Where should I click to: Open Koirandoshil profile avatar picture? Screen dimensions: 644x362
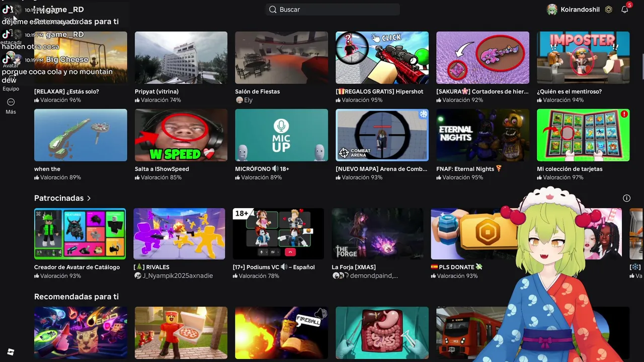tap(552, 10)
